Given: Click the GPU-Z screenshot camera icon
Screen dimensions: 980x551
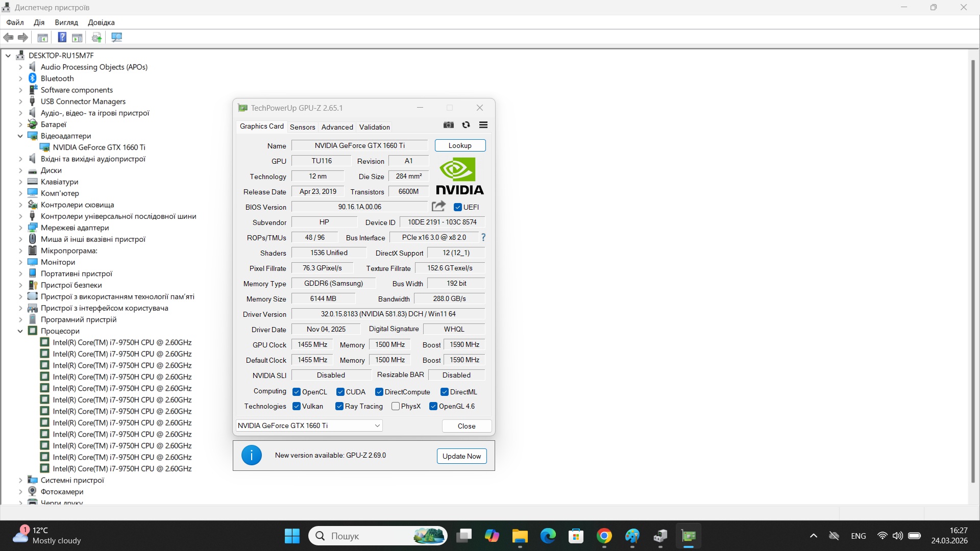Looking at the screenshot, I should point(449,125).
